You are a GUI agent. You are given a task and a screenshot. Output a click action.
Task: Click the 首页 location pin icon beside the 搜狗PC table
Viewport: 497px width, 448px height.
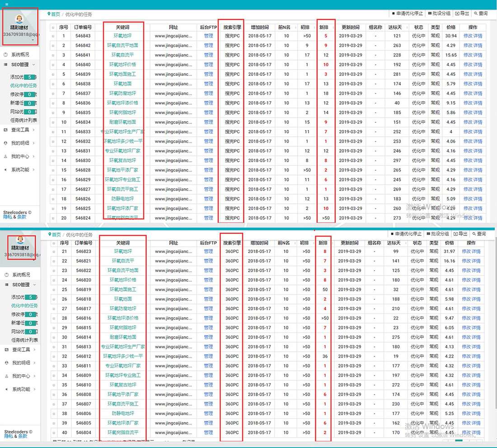(x=49, y=14)
